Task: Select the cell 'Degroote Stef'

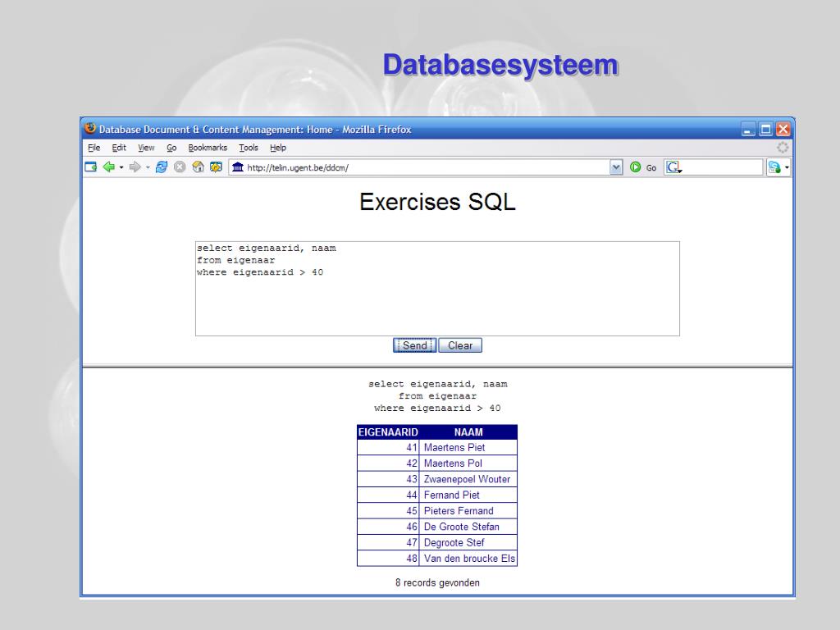Action: [468, 543]
